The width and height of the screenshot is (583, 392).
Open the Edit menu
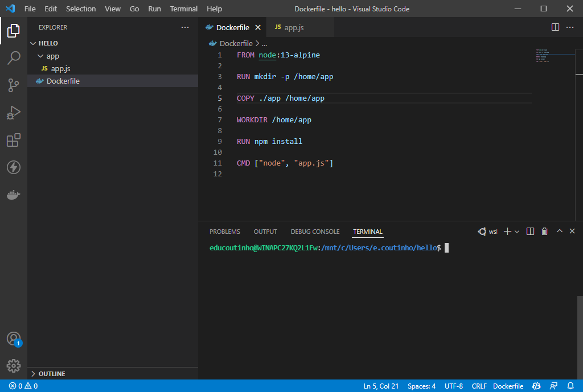[x=51, y=9]
